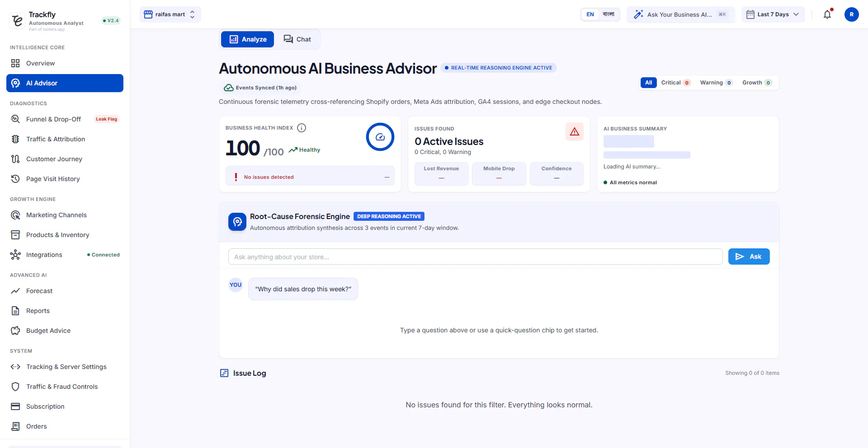Open Ask Your Business AI search

681,14
